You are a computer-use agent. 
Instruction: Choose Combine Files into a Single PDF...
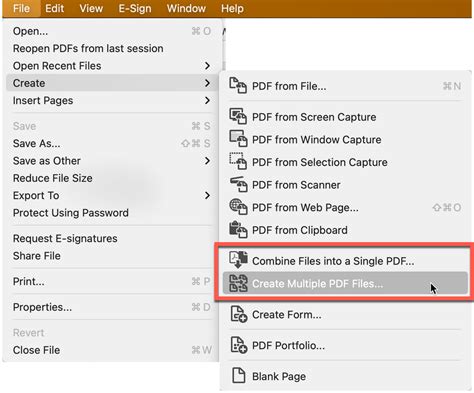click(345, 261)
